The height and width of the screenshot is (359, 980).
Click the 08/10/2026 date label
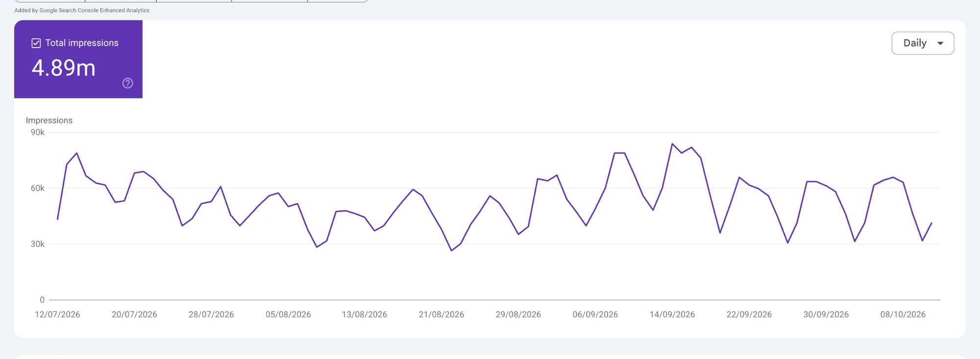tap(903, 314)
